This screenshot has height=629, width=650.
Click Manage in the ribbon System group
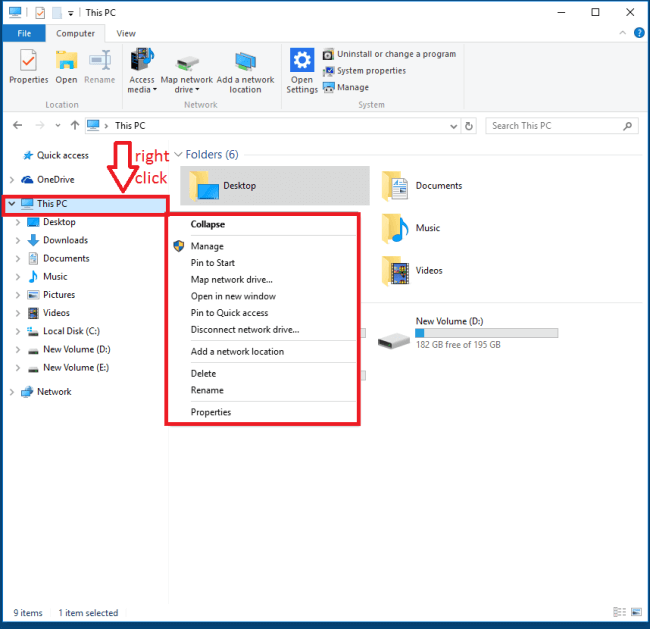point(346,87)
